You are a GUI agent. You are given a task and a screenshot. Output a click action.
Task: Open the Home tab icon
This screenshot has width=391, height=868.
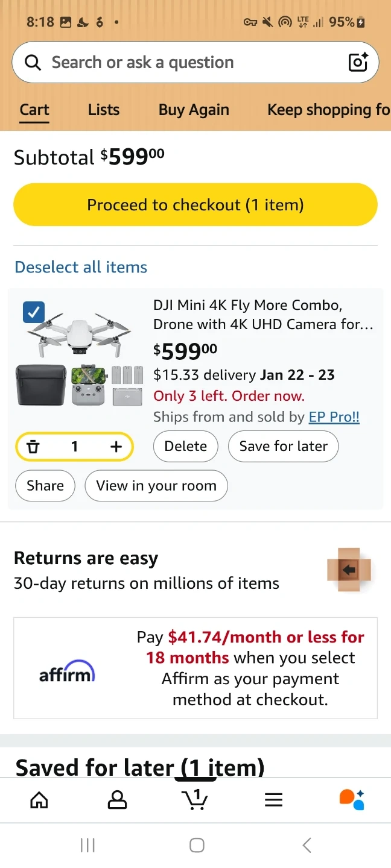[39, 800]
